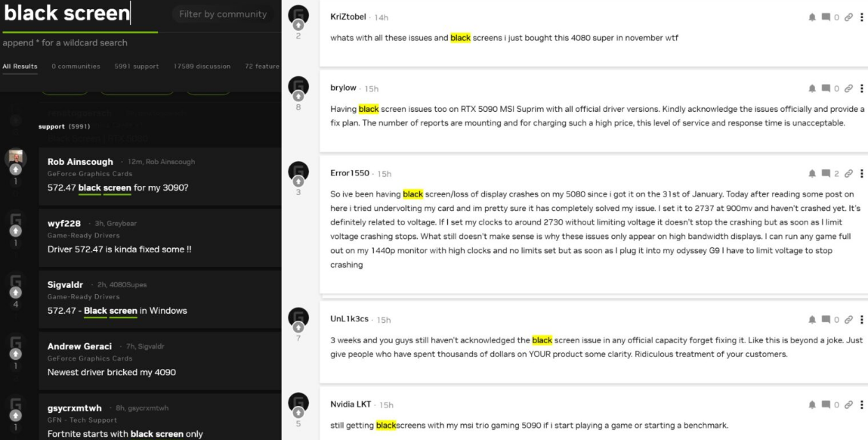
Task: Click the bell icon on UnL1k3cs's post
Action: tap(812, 320)
